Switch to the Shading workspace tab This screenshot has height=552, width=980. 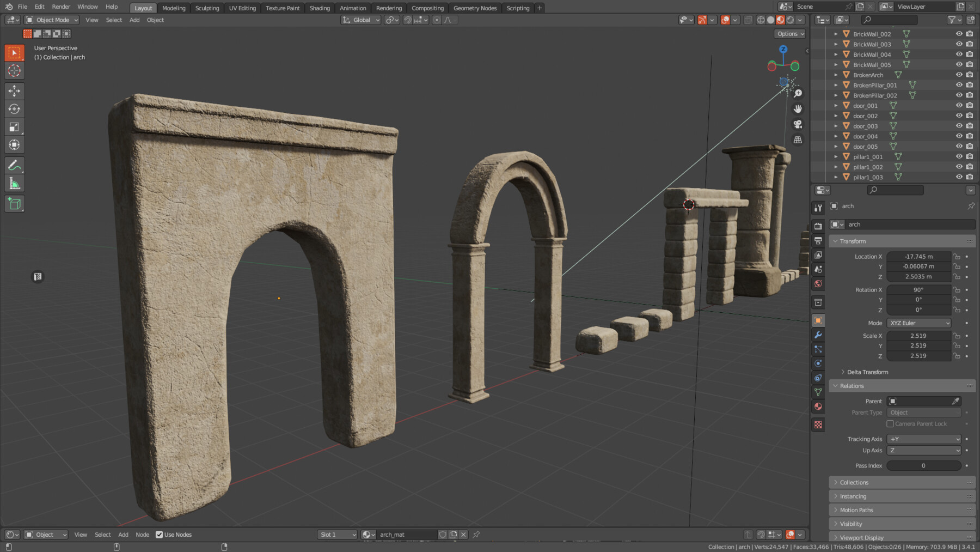tap(320, 8)
